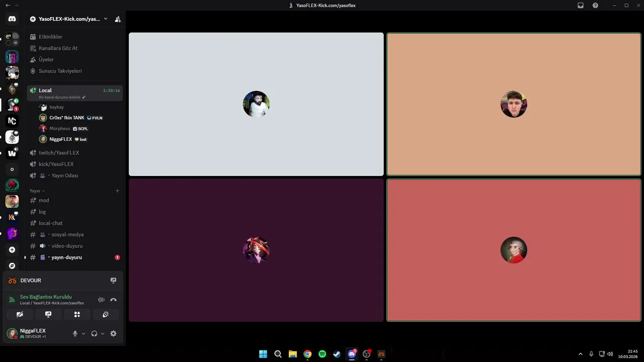This screenshot has width=644, height=362.
Task: Click the SCPL server tag badge
Action: coord(80,129)
